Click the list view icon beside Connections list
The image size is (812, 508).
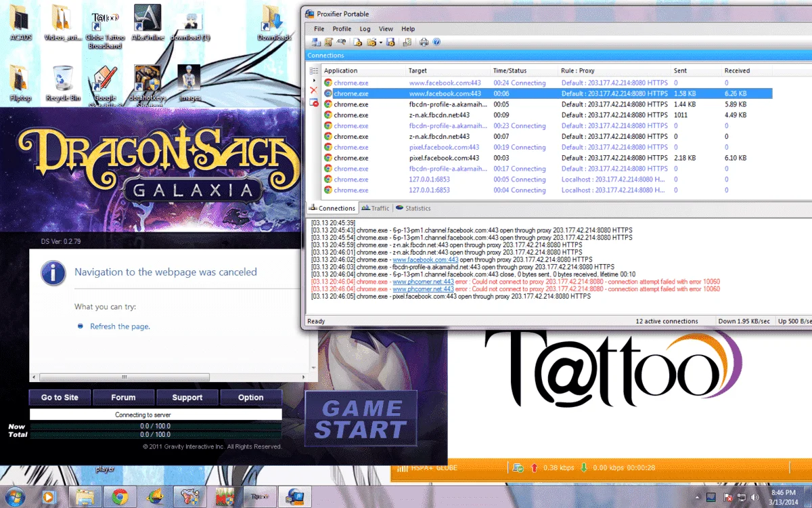tap(314, 70)
